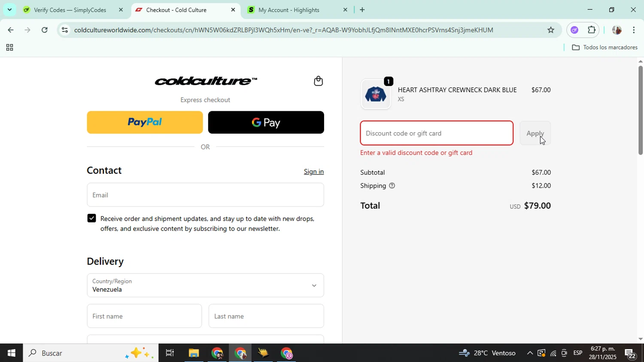Open the purple extension icon in toolbar
Screen dimensions: 644x362
point(574,30)
